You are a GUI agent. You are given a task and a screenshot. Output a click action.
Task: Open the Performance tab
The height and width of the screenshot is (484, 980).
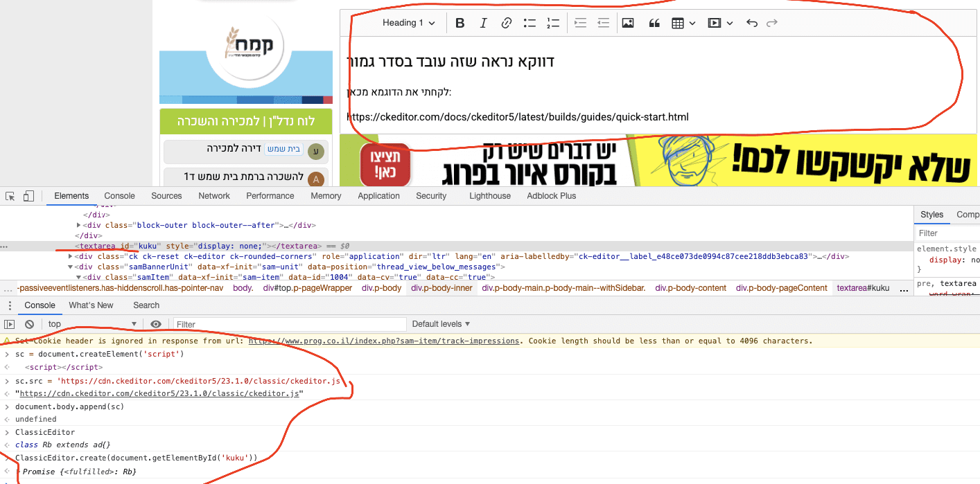click(270, 196)
